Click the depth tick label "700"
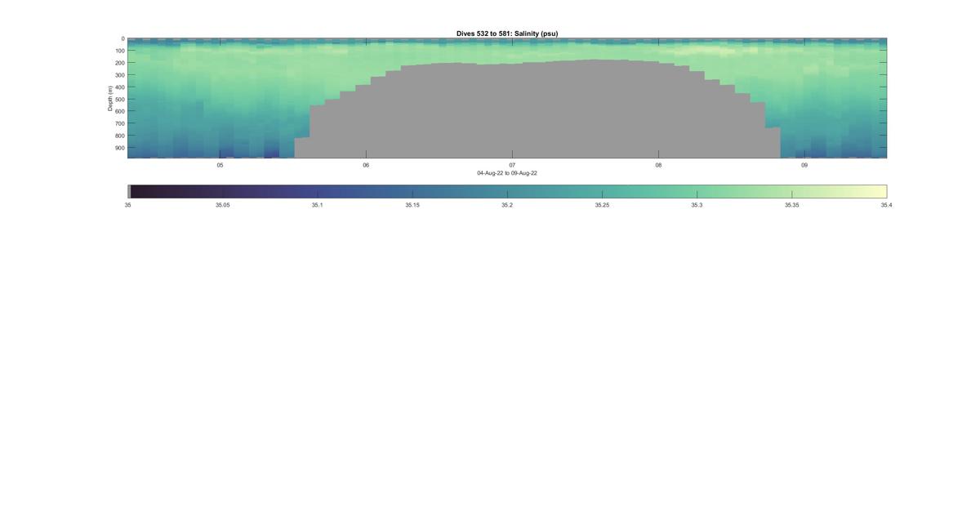 tap(119, 123)
